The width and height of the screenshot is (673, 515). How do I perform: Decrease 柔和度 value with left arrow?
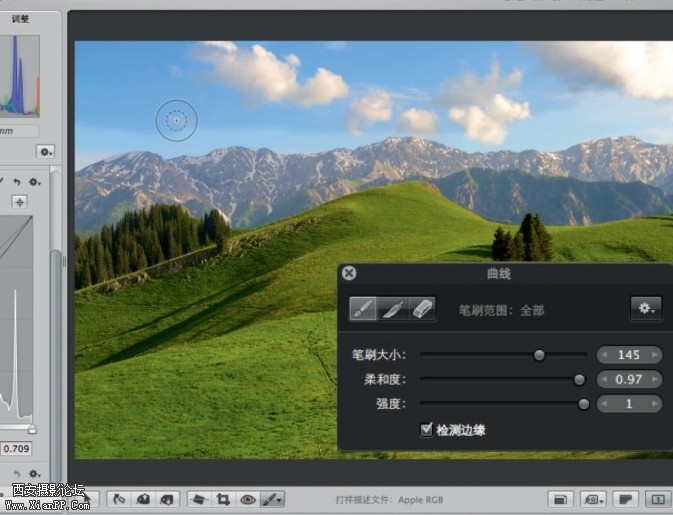click(x=605, y=380)
